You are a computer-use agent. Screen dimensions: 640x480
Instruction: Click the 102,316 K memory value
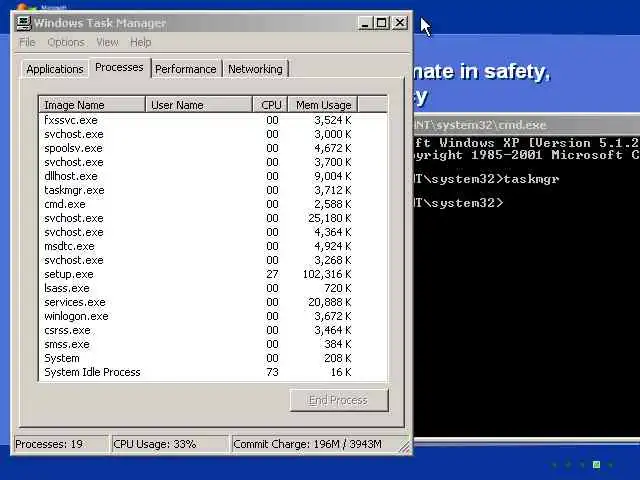(x=327, y=274)
